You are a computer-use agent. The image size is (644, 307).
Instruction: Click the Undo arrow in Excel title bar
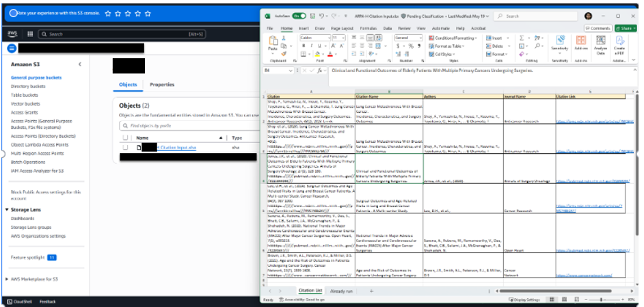click(x=321, y=16)
